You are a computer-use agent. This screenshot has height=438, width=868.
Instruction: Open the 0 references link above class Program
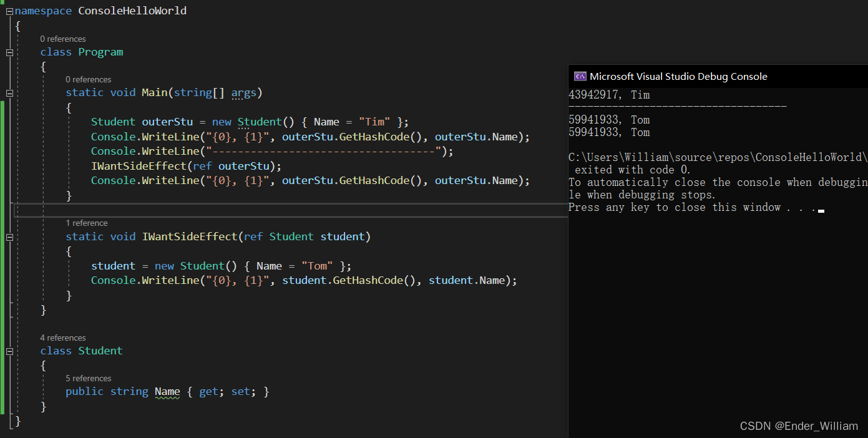pyautogui.click(x=63, y=39)
